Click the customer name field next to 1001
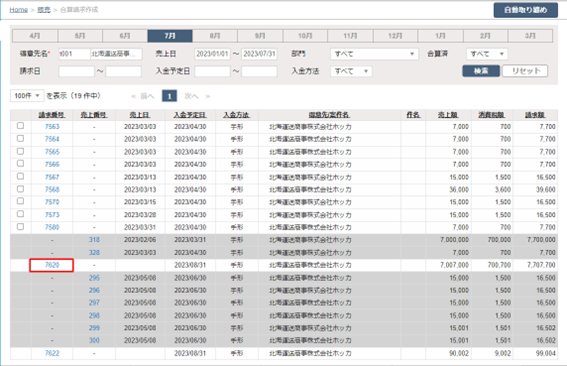Viewport: 567px width, 366px height. coord(116,54)
